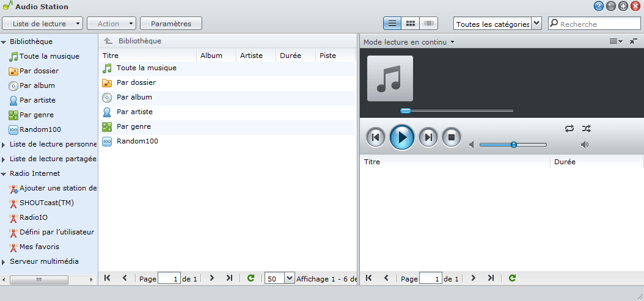Open Par artiste row in library list
644x301 pixels.
227,112
